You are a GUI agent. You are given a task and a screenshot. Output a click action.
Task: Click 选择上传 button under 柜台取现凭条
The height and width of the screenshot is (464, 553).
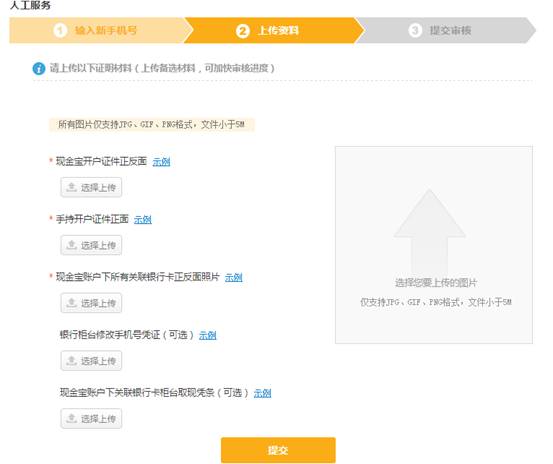pyautogui.click(x=91, y=418)
